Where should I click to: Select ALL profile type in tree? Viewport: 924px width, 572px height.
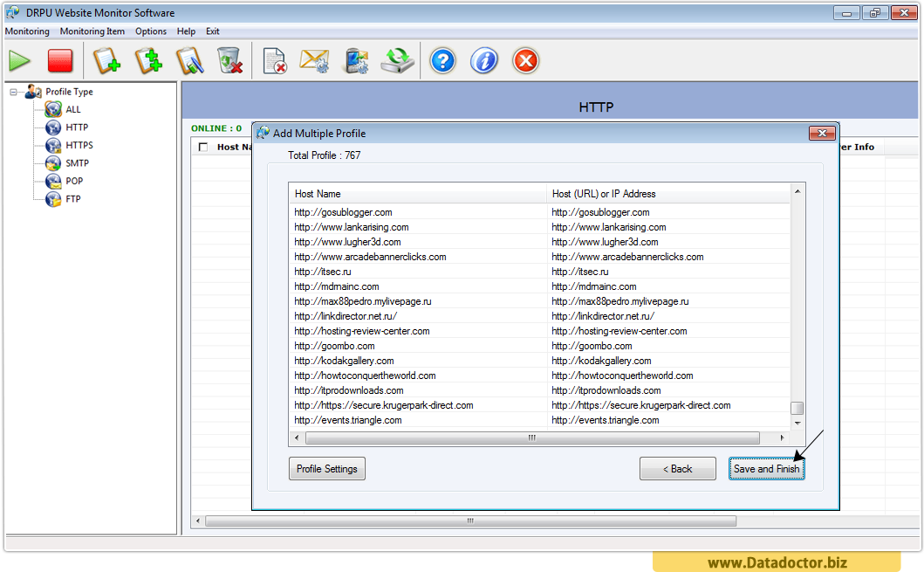pos(73,110)
